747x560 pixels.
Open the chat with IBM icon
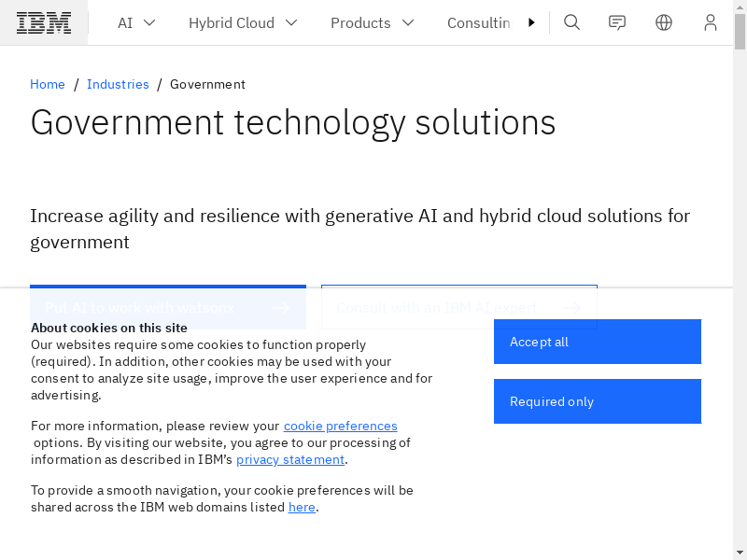click(x=617, y=22)
